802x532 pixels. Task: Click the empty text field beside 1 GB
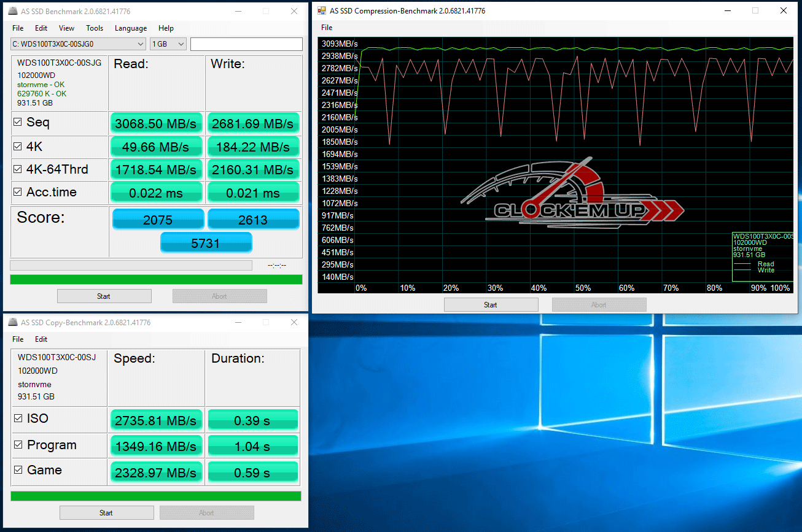pyautogui.click(x=246, y=44)
